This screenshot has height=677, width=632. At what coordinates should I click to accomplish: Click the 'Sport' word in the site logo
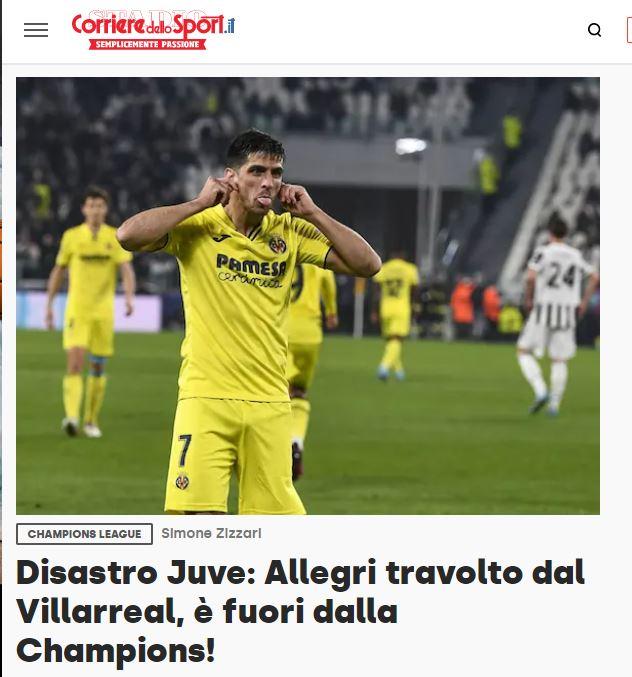pyautogui.click(x=199, y=26)
